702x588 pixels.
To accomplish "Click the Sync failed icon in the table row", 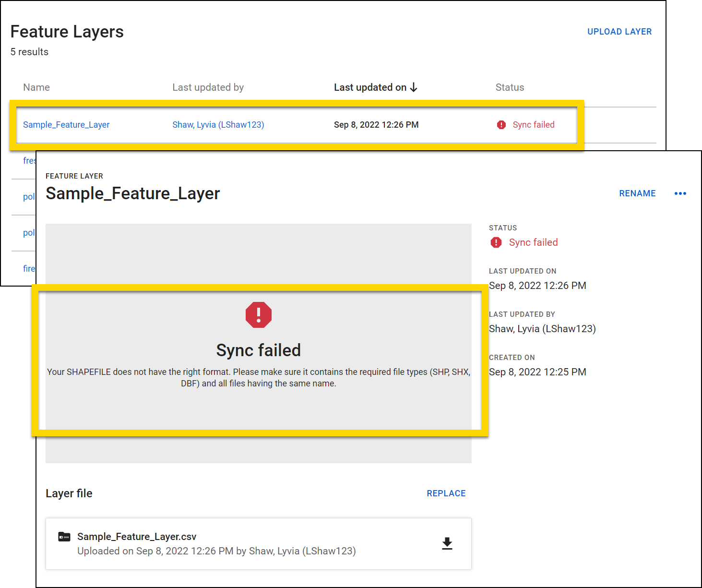I will [x=501, y=124].
